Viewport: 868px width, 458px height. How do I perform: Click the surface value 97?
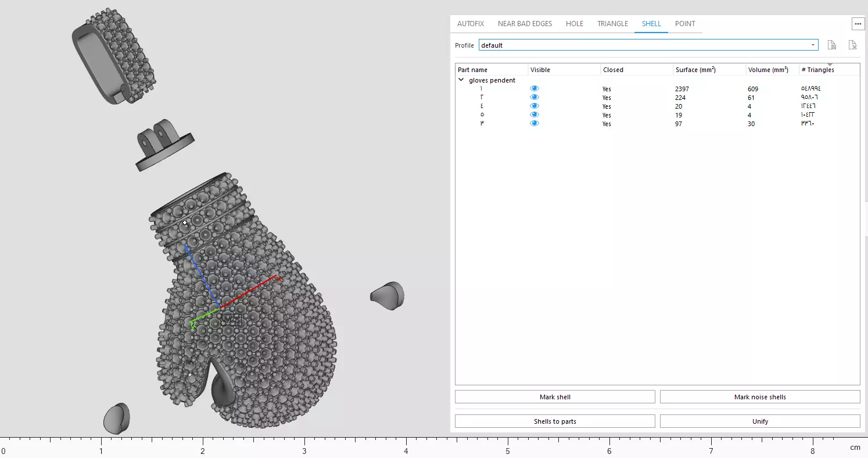pos(679,124)
